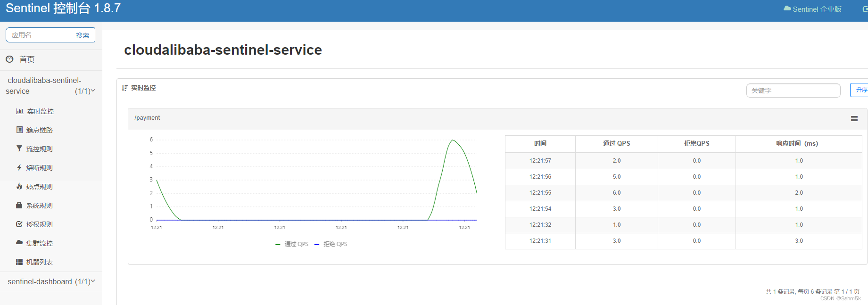This screenshot has height=305, width=868.
Task: Go to 首页 home link
Action: pyautogui.click(x=27, y=59)
